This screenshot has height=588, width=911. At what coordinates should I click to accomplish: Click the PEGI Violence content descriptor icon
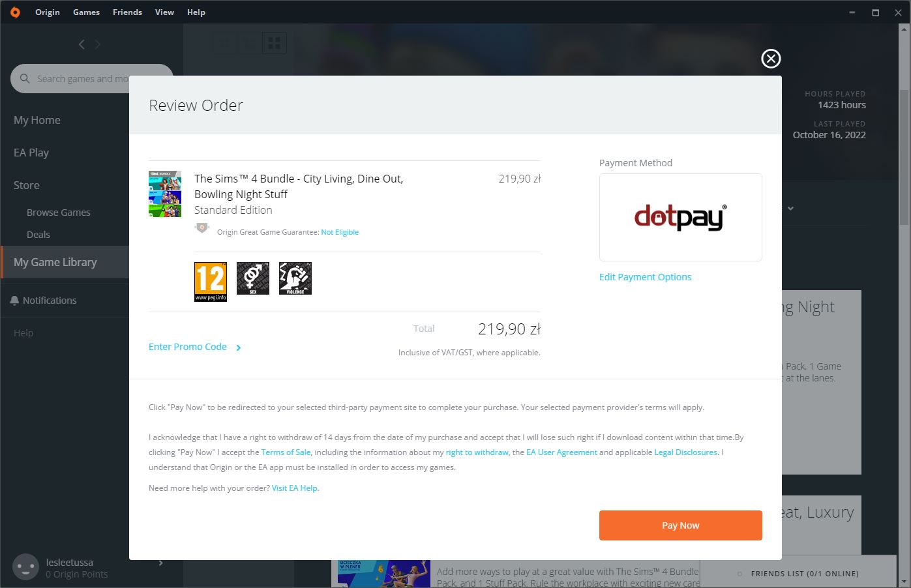tap(295, 278)
